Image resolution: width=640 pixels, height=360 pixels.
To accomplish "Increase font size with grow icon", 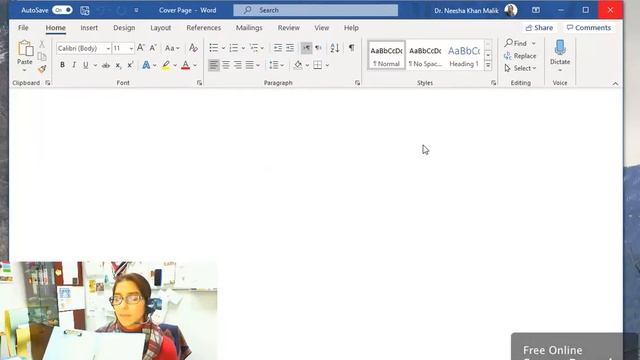I will (140, 48).
